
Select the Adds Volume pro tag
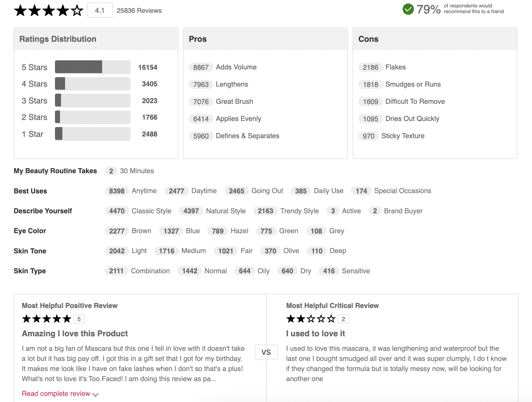pos(236,67)
